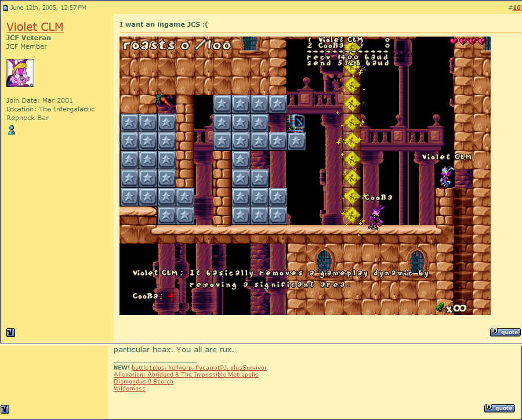Click the post title 'I want an ingame JCS :('
Screen dimensions: 522x420
pos(164,24)
